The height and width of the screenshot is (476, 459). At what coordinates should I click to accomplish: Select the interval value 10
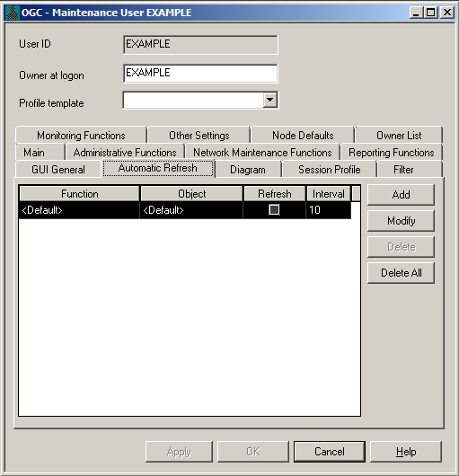(329, 210)
